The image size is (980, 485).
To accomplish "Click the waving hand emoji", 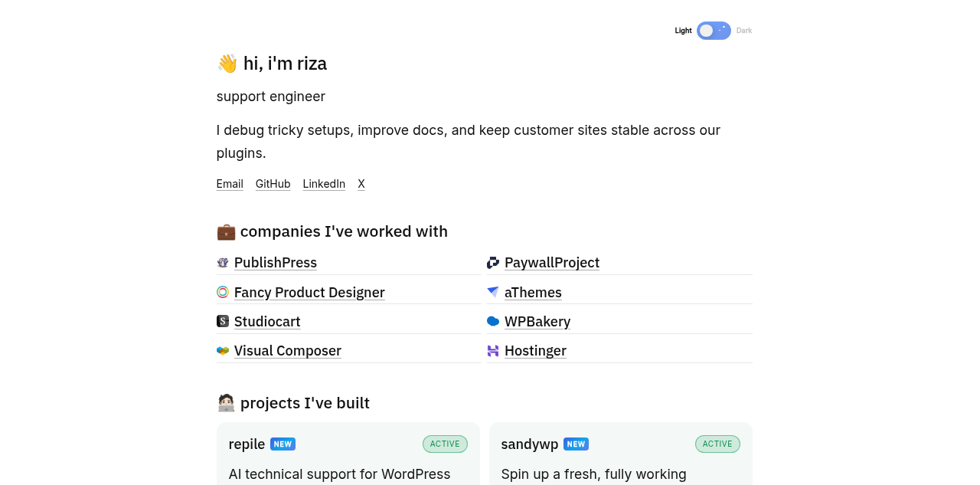I will 227,64.
